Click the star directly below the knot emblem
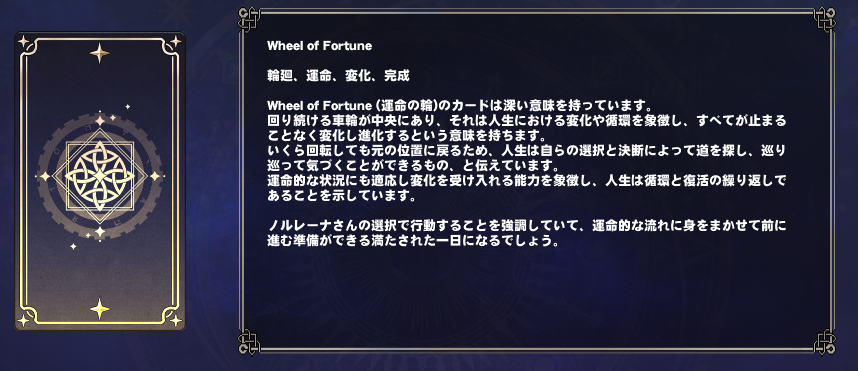The width and height of the screenshot is (858, 371). coord(100,232)
